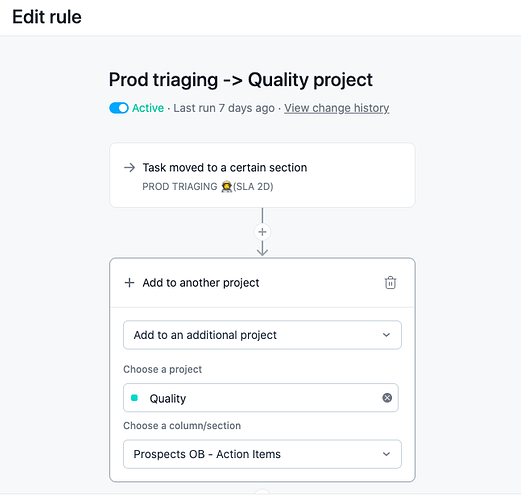Expand chevron on the column/section dropdown
This screenshot has height=500, width=521.
click(386, 454)
